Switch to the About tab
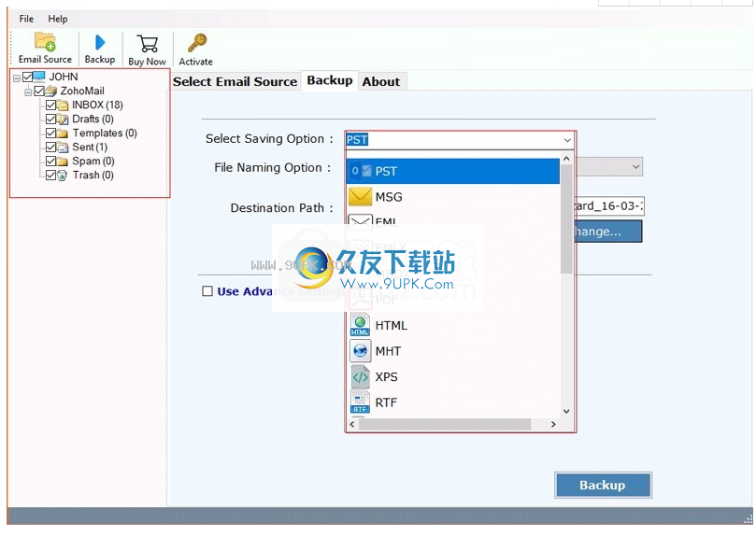The height and width of the screenshot is (536, 756). tap(381, 81)
